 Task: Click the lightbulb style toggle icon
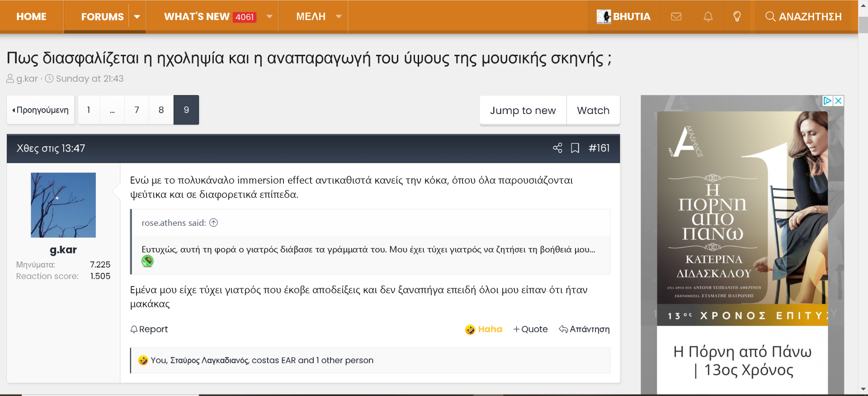[737, 17]
